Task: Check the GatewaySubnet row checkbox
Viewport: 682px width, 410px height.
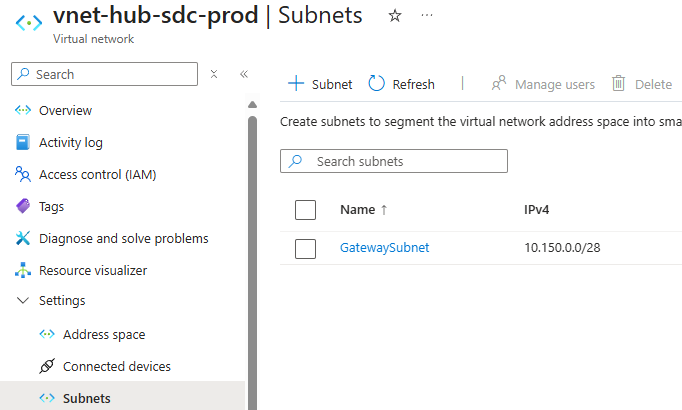Action: (x=305, y=249)
